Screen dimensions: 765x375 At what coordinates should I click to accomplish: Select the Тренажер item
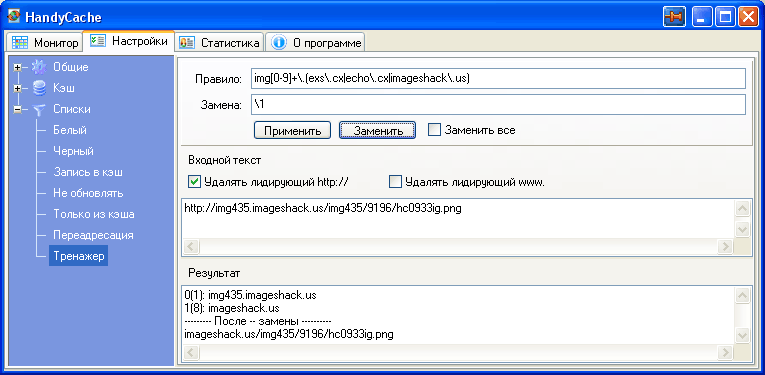pos(79,256)
